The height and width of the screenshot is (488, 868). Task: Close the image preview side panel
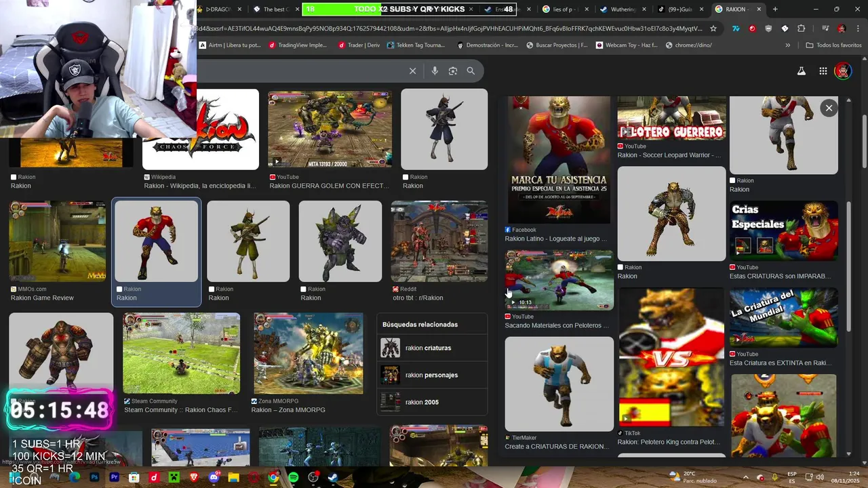(829, 108)
